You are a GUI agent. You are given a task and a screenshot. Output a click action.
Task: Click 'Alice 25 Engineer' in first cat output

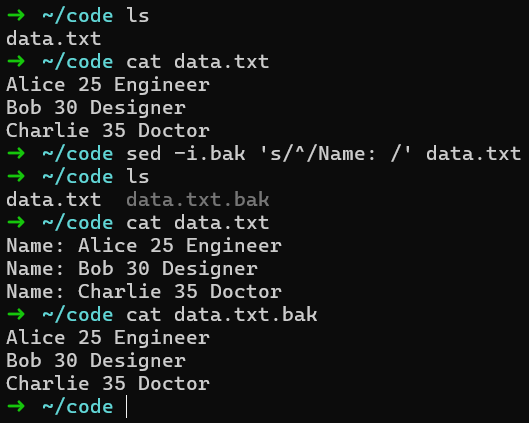coord(108,85)
